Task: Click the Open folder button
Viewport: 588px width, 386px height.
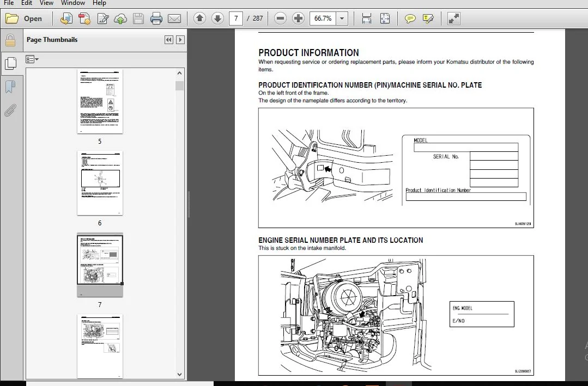Action: click(23, 19)
